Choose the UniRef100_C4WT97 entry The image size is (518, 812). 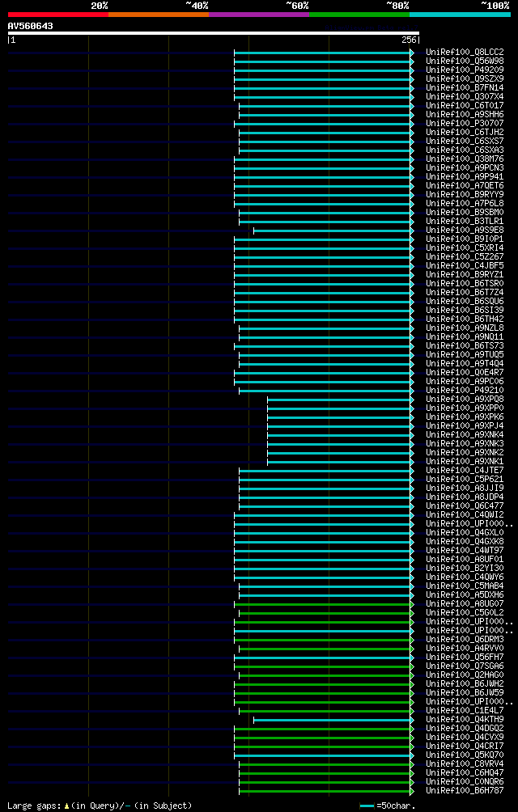pos(465,550)
